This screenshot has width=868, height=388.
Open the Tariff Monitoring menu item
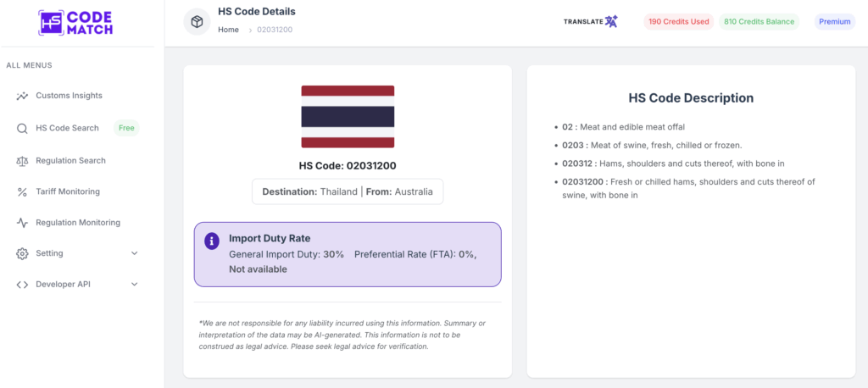click(68, 192)
